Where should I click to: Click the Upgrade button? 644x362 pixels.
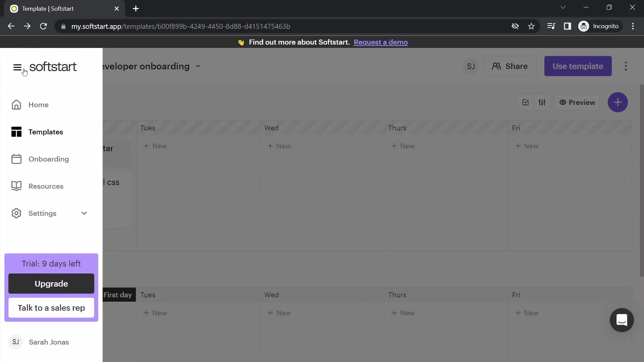coord(51,284)
